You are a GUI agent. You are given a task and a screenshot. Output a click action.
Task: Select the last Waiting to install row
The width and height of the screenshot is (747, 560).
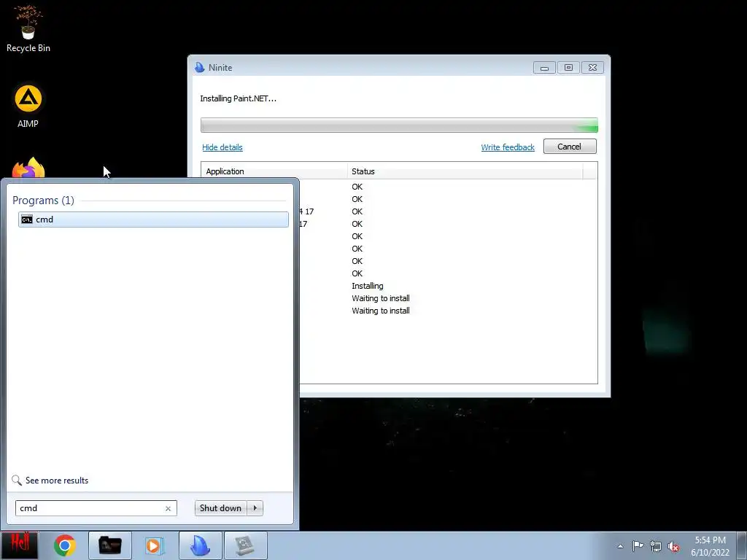pyautogui.click(x=381, y=311)
